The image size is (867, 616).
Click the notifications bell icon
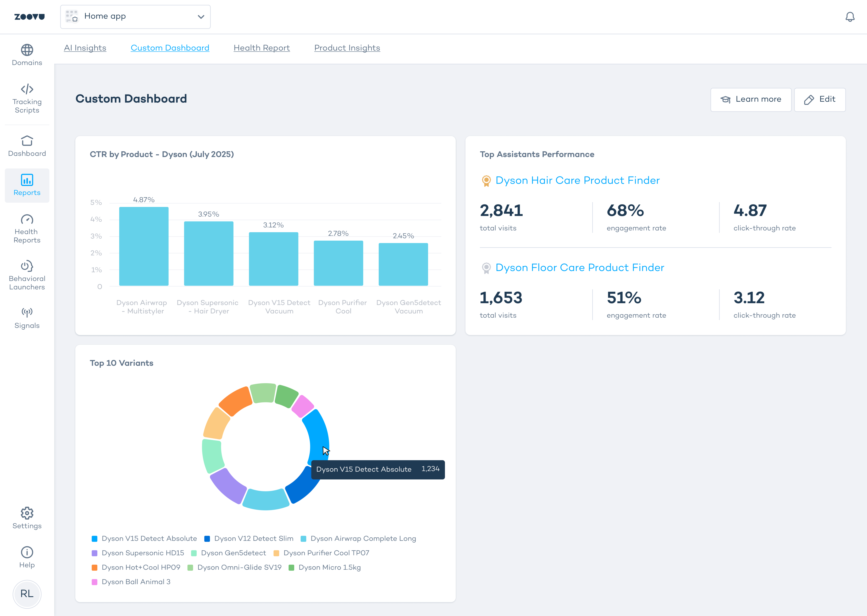click(x=850, y=17)
